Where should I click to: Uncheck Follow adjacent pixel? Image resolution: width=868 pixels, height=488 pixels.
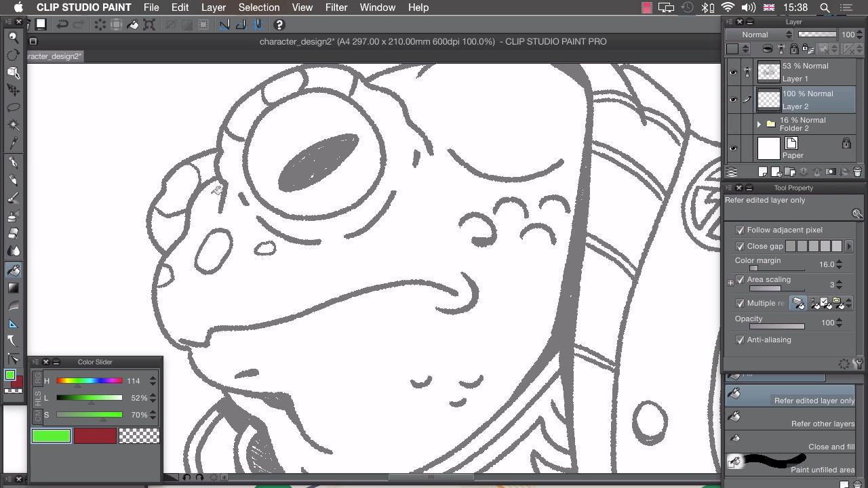pos(740,230)
